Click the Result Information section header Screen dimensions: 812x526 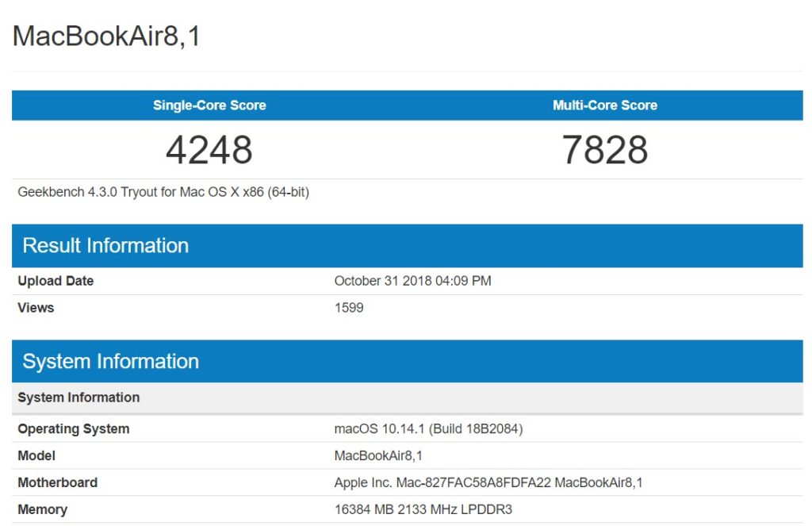(106, 246)
